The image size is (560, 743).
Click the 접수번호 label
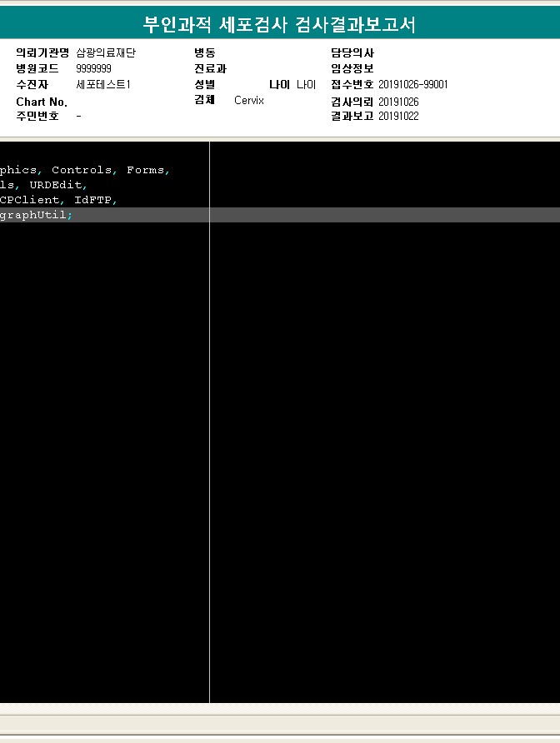352,85
